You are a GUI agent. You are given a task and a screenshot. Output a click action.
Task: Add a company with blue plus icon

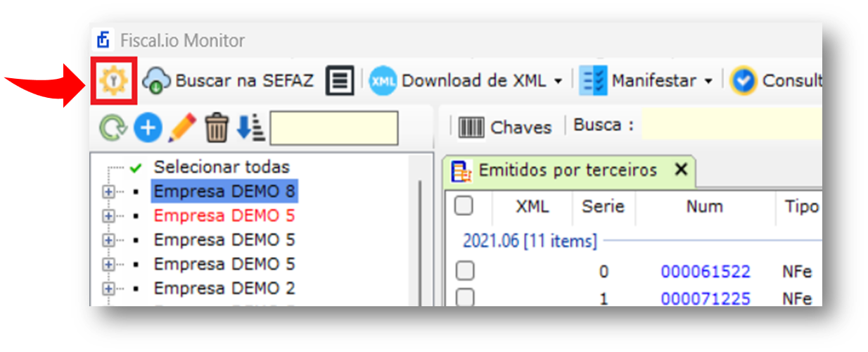pos(148,127)
